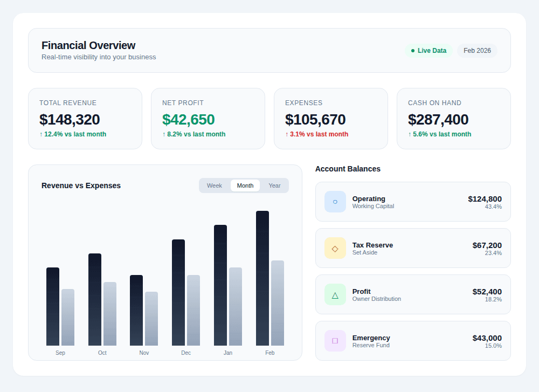The height and width of the screenshot is (392, 539).
Task: Click the $287,400 cash value
Action: (x=438, y=120)
